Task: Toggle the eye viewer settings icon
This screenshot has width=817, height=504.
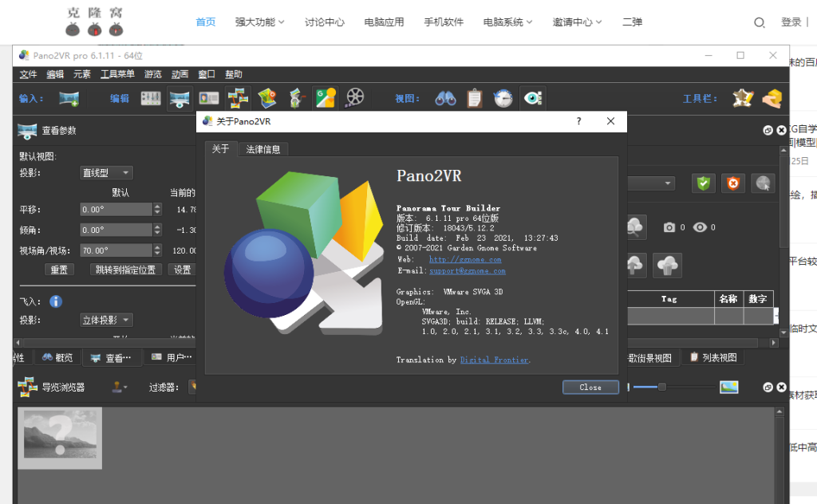Action: tap(532, 98)
